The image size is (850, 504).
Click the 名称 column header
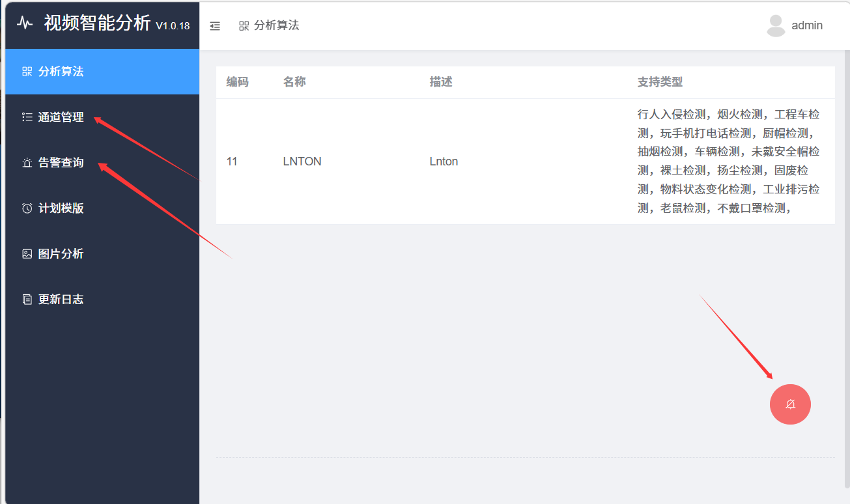click(x=294, y=82)
